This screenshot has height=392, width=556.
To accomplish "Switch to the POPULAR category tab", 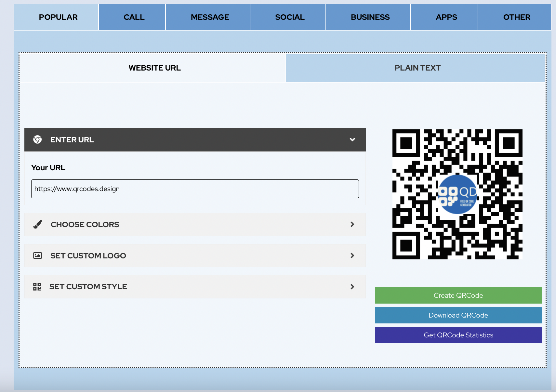I will (56, 17).
